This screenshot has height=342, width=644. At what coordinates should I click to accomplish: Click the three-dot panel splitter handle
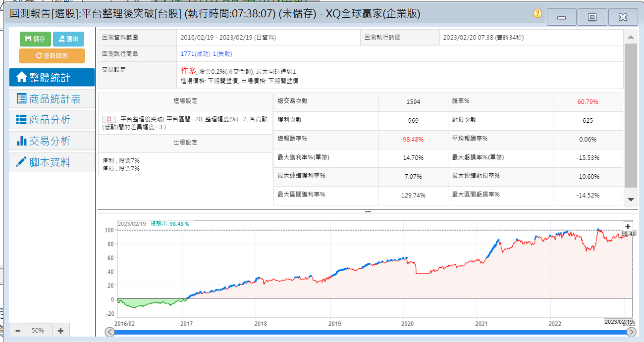(368, 211)
